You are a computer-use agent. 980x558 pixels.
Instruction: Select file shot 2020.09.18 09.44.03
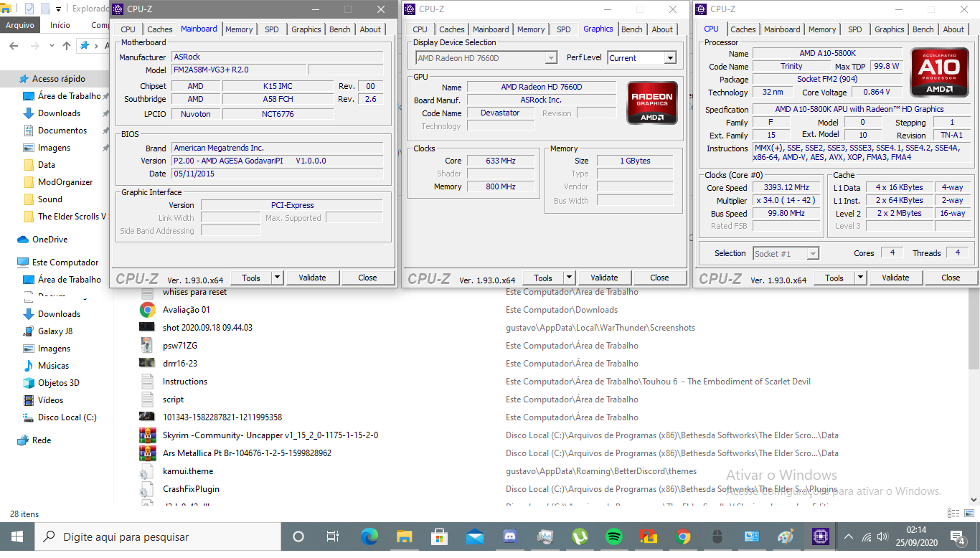click(207, 328)
